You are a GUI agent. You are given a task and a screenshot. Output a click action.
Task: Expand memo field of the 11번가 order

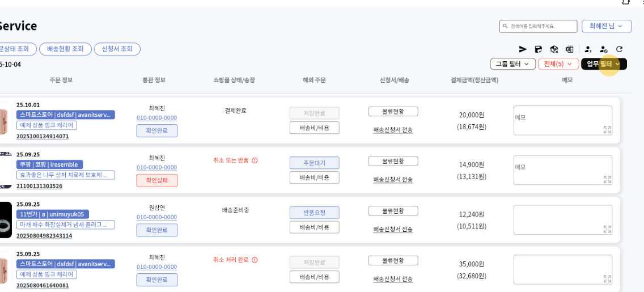607,229
